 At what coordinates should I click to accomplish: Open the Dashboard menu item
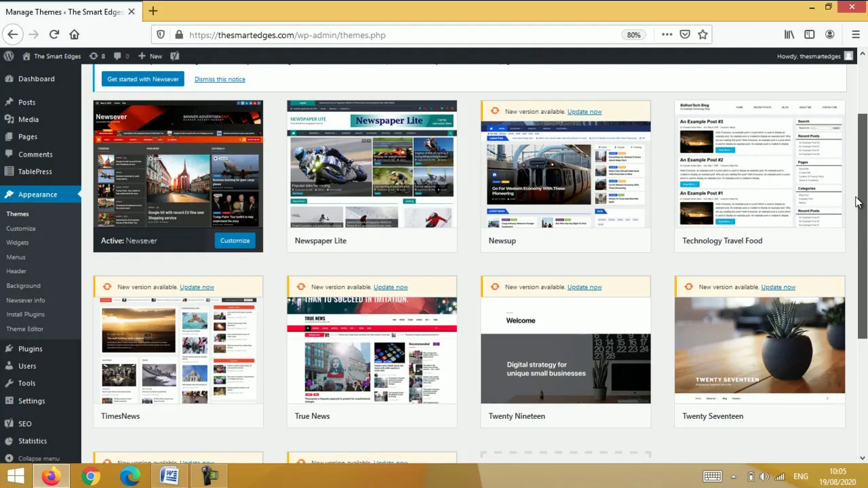pos(41,79)
